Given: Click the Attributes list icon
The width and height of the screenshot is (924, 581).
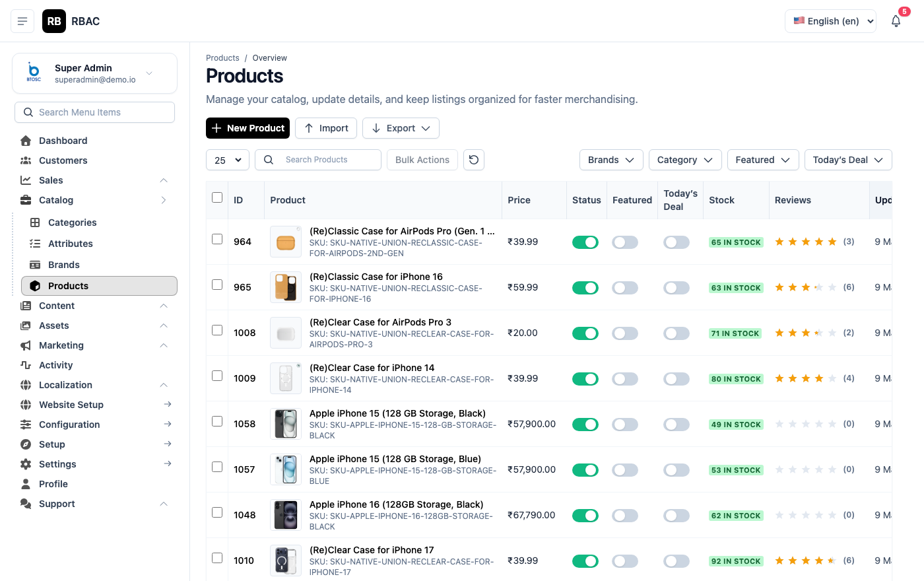Looking at the screenshot, I should coord(35,244).
